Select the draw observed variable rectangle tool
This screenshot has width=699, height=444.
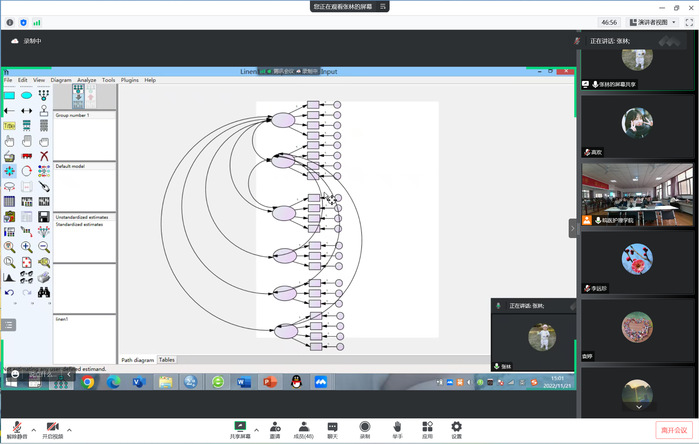pos(9,95)
